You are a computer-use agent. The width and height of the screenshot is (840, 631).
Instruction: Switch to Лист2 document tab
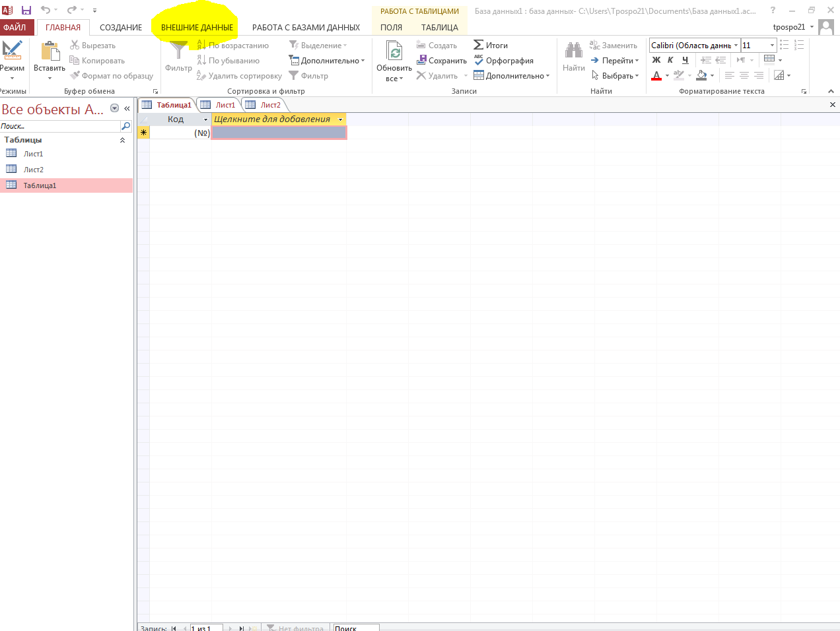(x=263, y=105)
